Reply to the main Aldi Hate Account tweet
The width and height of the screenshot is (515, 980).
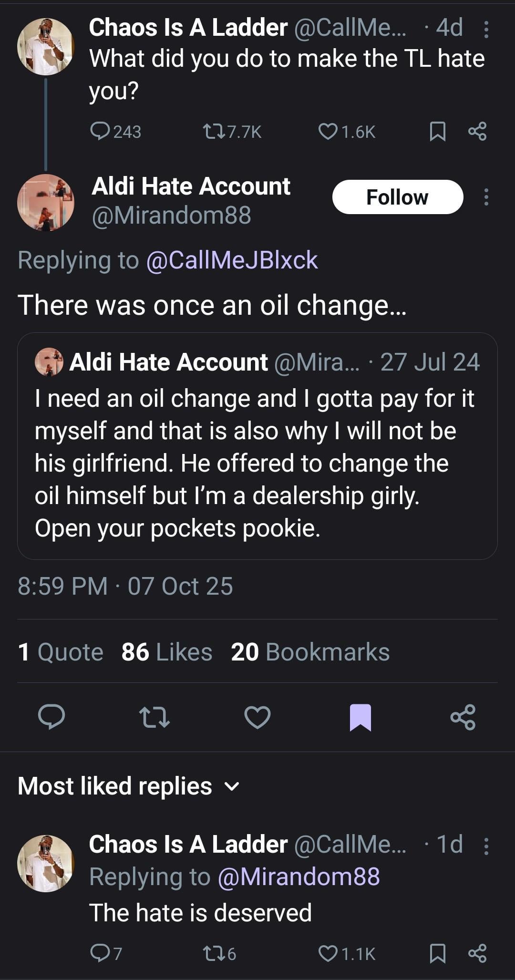51,717
